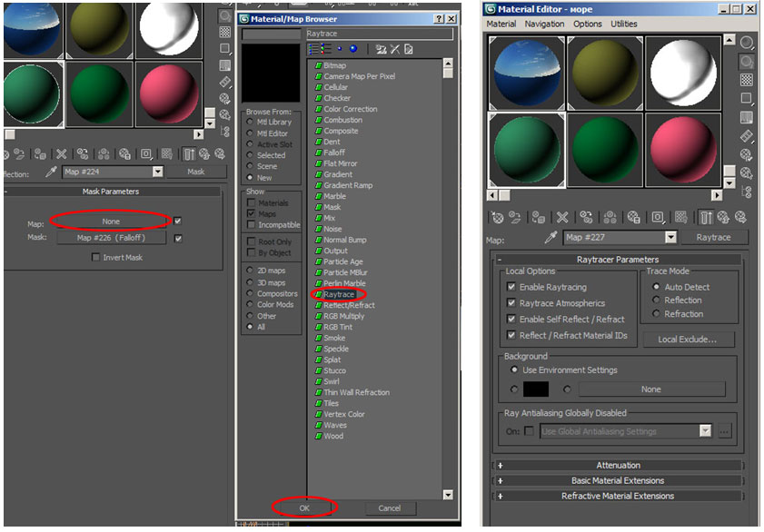
Task: Toggle Enable Raytracing checkbox
Action: pyautogui.click(x=511, y=287)
